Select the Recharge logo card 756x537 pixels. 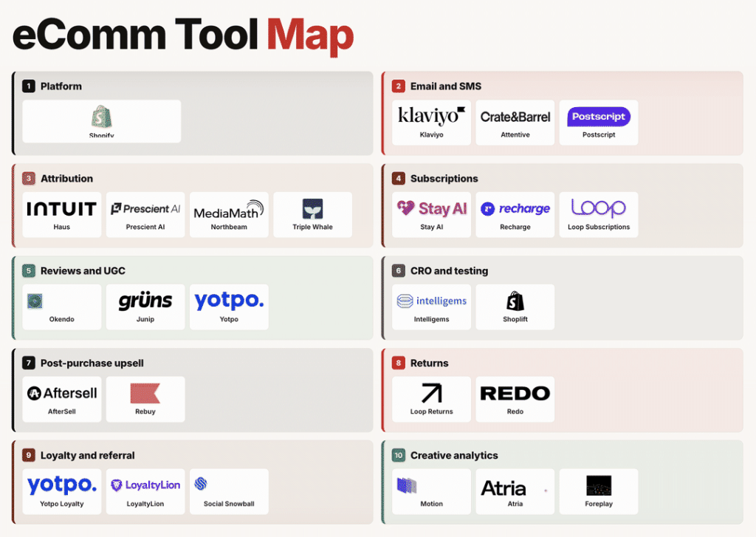(515, 215)
